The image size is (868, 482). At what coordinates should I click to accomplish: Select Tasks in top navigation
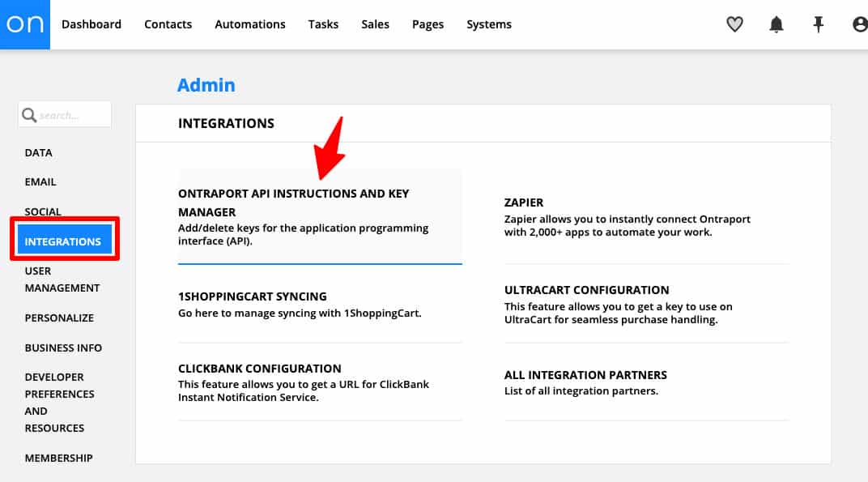[x=323, y=24]
